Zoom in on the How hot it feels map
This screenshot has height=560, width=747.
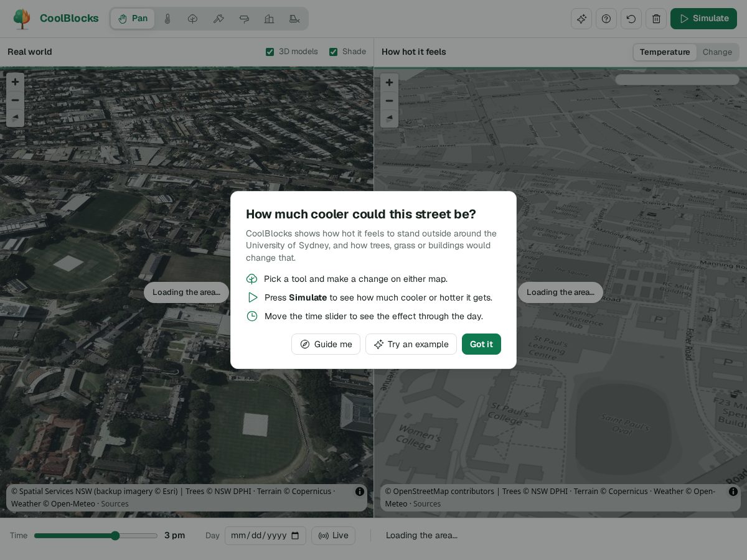click(389, 82)
